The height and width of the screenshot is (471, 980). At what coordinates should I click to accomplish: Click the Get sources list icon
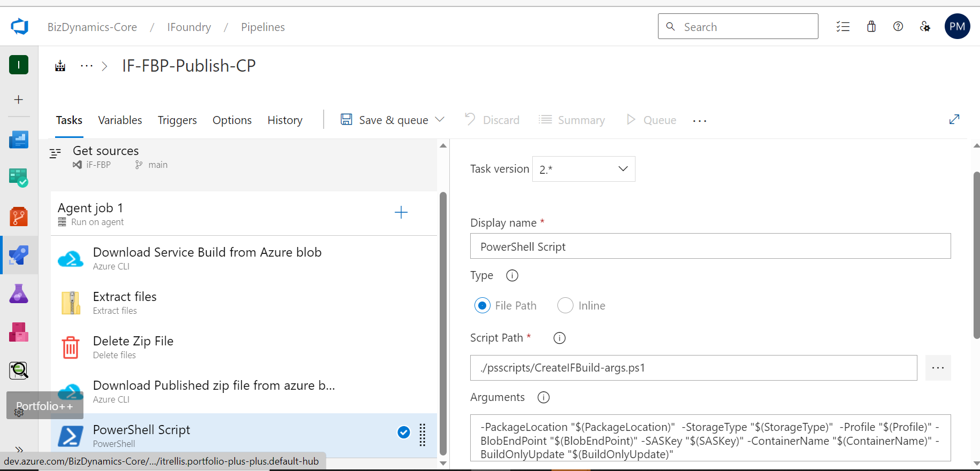[55, 153]
